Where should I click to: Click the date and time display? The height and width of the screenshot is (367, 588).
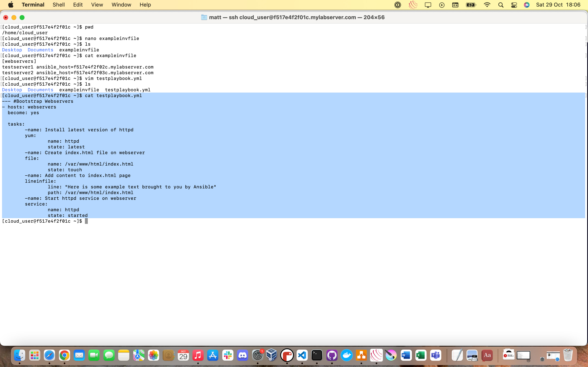[558, 5]
